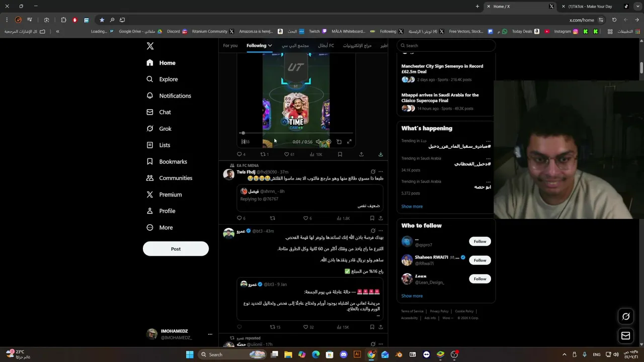Open Grok icon on Twis Fhdj post
Image resolution: width=644 pixels, height=362 pixels.
[373, 171]
